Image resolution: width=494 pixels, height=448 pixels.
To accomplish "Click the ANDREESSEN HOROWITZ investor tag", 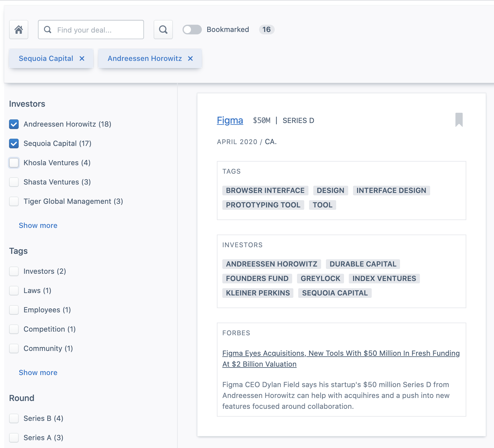I will [x=271, y=264].
